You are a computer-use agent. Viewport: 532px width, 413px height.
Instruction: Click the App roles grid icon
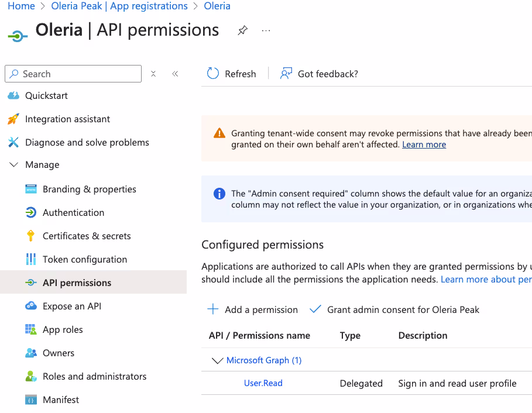(x=31, y=329)
